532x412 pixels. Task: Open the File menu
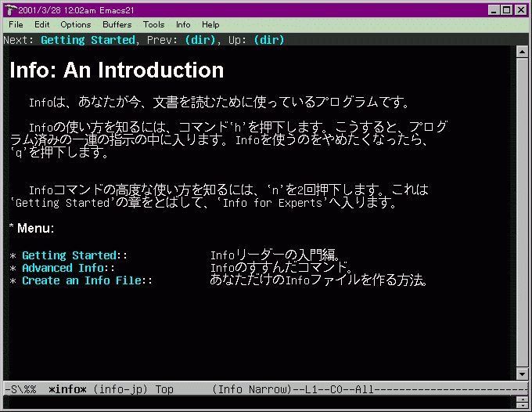[x=16, y=25]
